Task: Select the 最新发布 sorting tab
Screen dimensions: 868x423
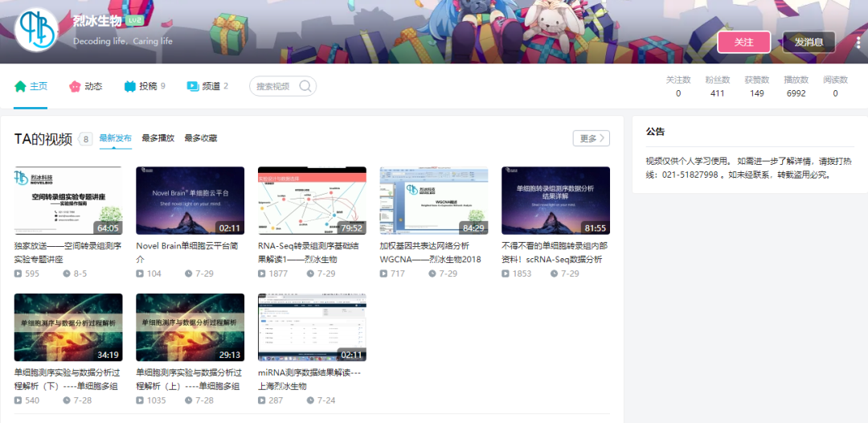Action: click(116, 138)
